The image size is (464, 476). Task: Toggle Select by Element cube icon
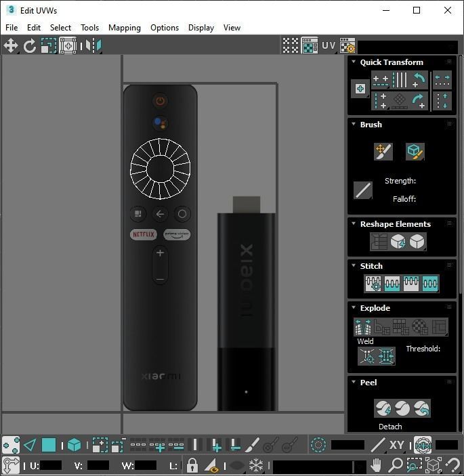74,446
